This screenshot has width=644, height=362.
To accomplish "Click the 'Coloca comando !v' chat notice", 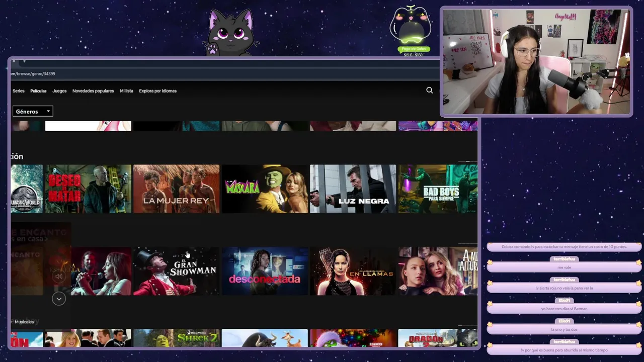I will 564,246.
